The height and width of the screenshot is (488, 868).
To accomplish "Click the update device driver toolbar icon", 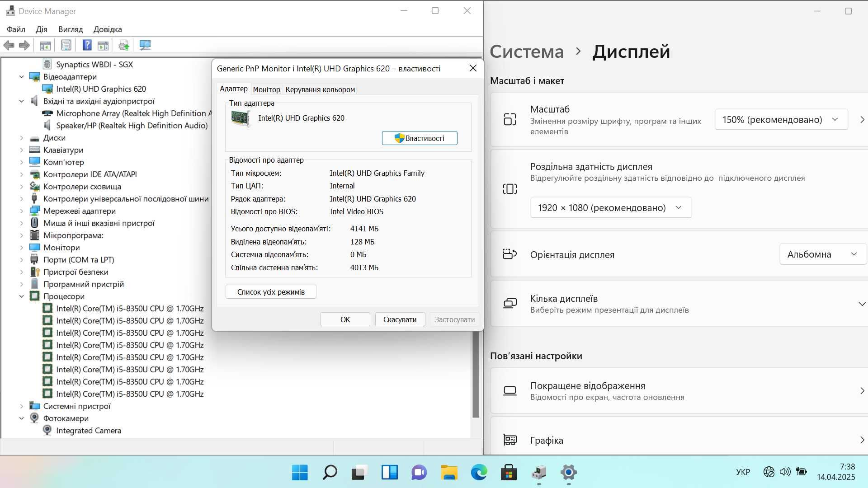I will point(124,45).
